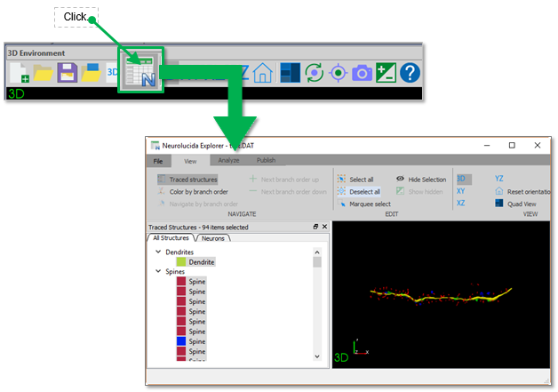Viewport: 558px width, 392px height.
Task: Toggle Color by branch order
Action: (x=192, y=191)
